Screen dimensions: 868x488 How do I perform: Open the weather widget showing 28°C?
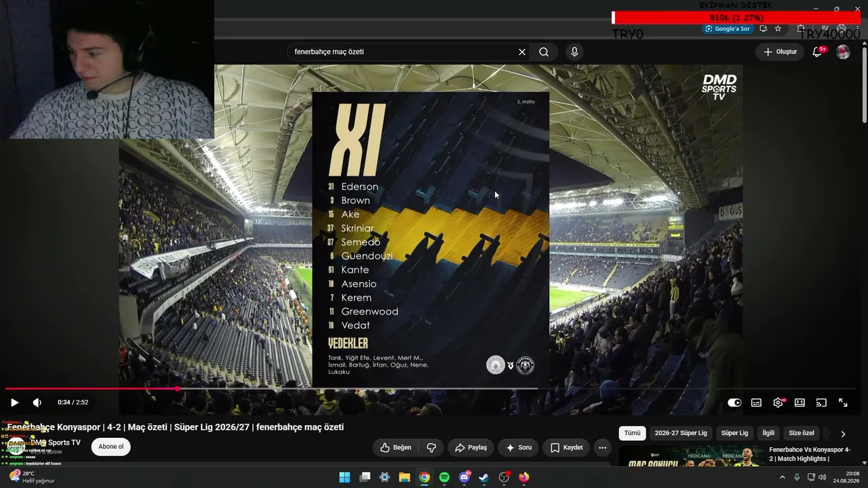click(31, 477)
